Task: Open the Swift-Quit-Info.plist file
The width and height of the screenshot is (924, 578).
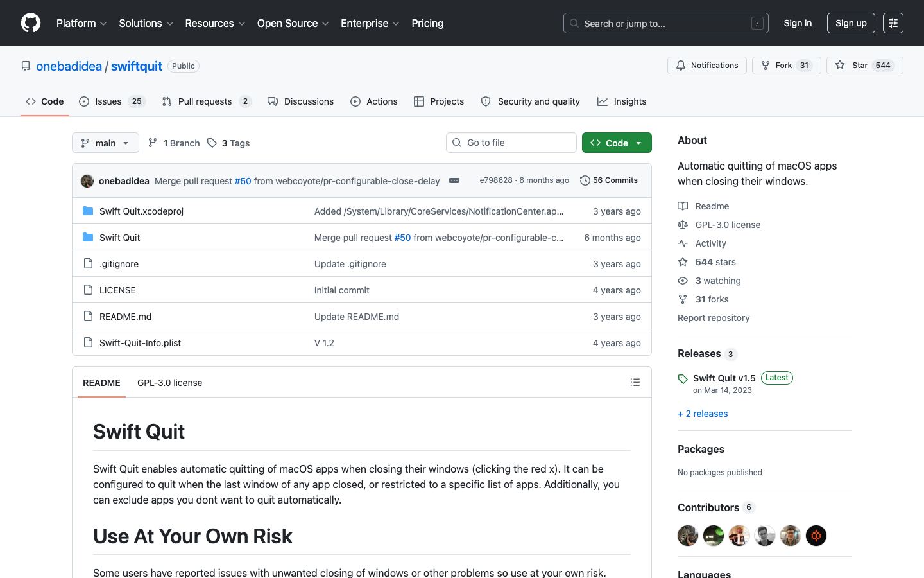Action: pos(140,343)
